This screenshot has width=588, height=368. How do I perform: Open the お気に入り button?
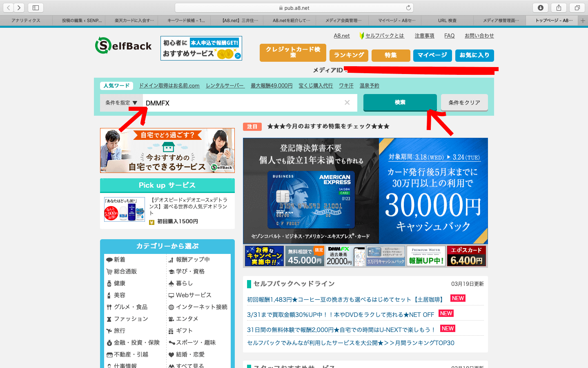coord(474,55)
